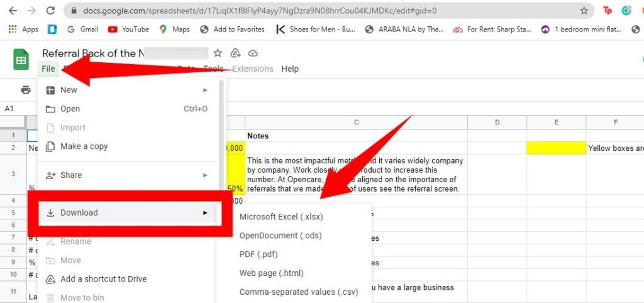Edit the Referral Back of the spreadsheet title
The width and height of the screenshot is (644, 303).
point(125,53)
